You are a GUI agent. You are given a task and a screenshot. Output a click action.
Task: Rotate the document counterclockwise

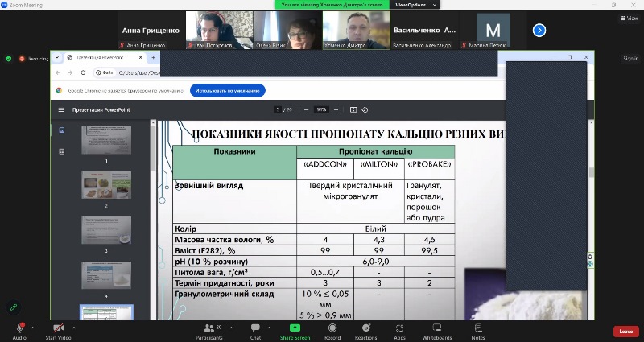point(365,109)
